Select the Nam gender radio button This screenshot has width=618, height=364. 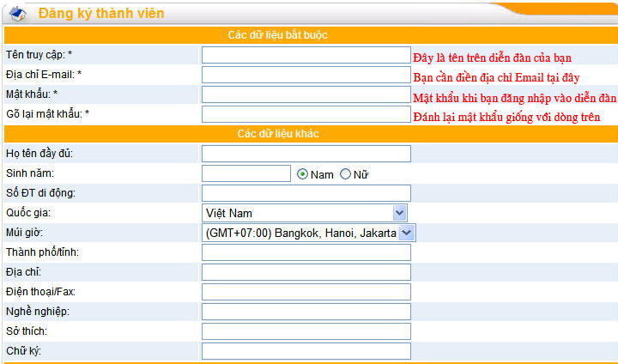point(302,174)
